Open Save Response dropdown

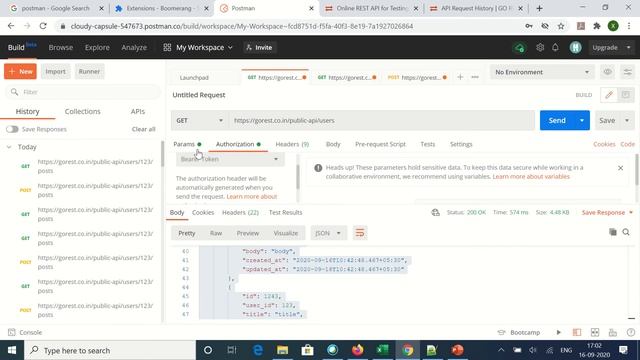click(607, 212)
